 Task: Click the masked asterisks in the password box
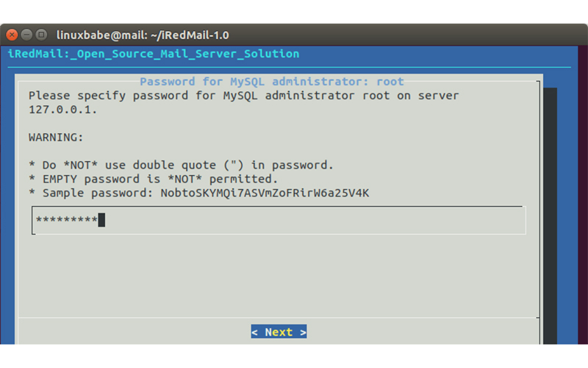(x=66, y=220)
